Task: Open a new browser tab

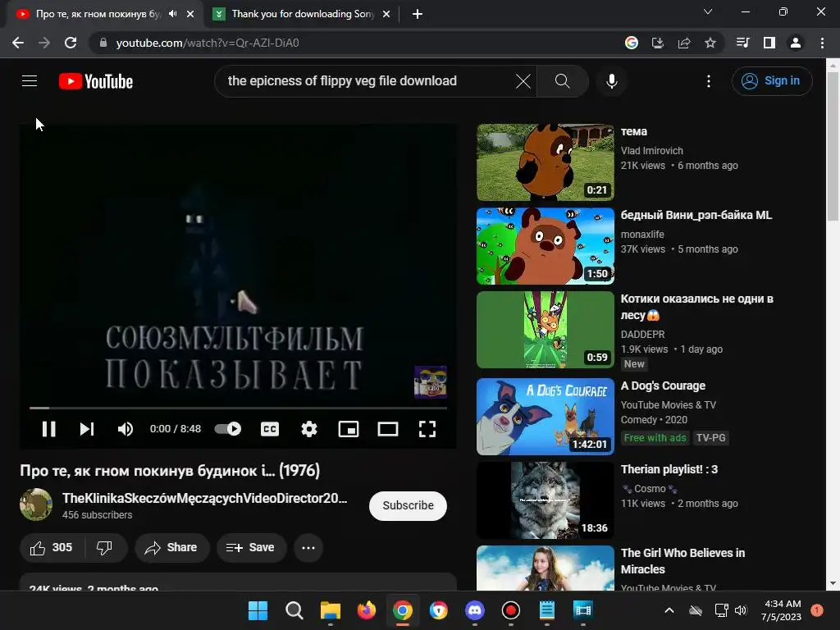Action: [x=418, y=14]
